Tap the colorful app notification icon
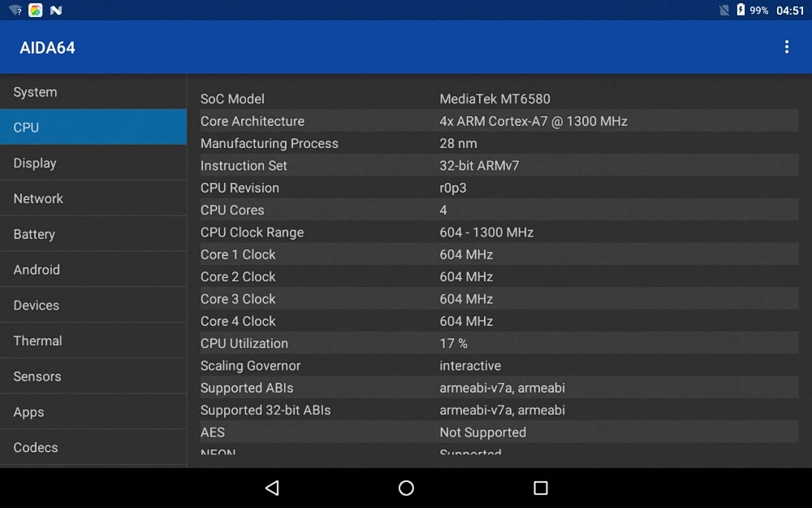812x508 pixels. click(x=35, y=10)
